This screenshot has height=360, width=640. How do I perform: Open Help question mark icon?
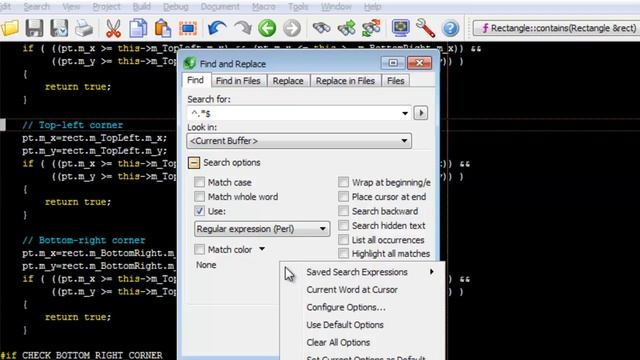coord(451,28)
